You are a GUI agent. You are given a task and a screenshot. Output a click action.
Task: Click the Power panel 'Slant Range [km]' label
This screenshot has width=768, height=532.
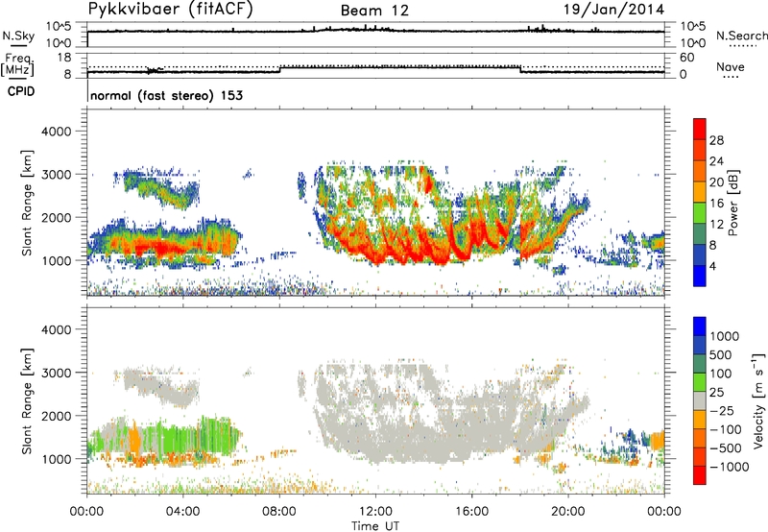[x=27, y=203]
